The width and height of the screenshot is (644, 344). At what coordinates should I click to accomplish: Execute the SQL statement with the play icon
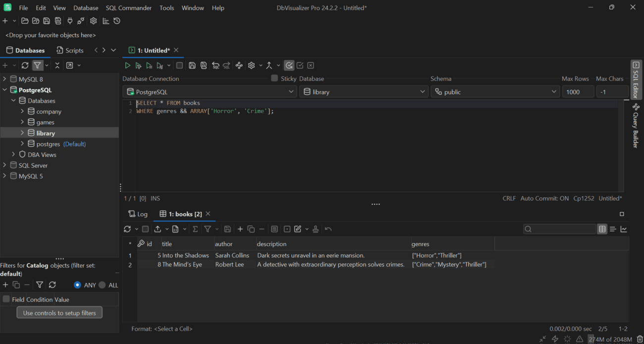[x=127, y=65]
